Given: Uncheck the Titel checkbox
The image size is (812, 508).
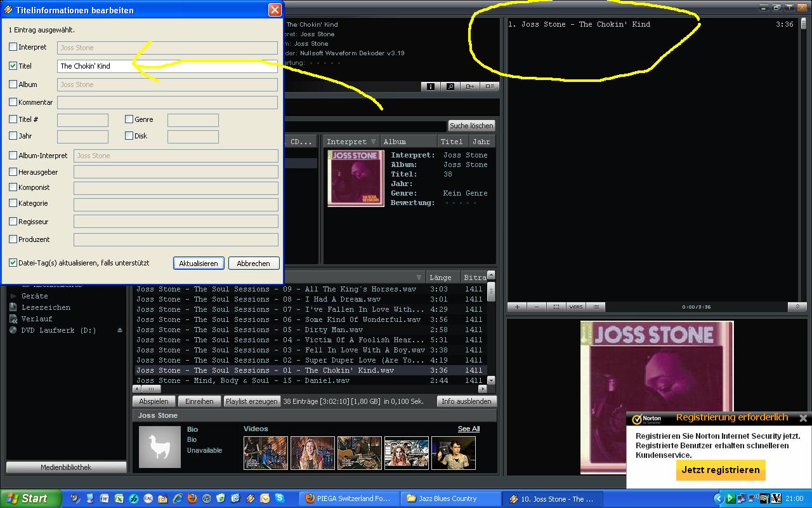Looking at the screenshot, I should click(x=13, y=65).
